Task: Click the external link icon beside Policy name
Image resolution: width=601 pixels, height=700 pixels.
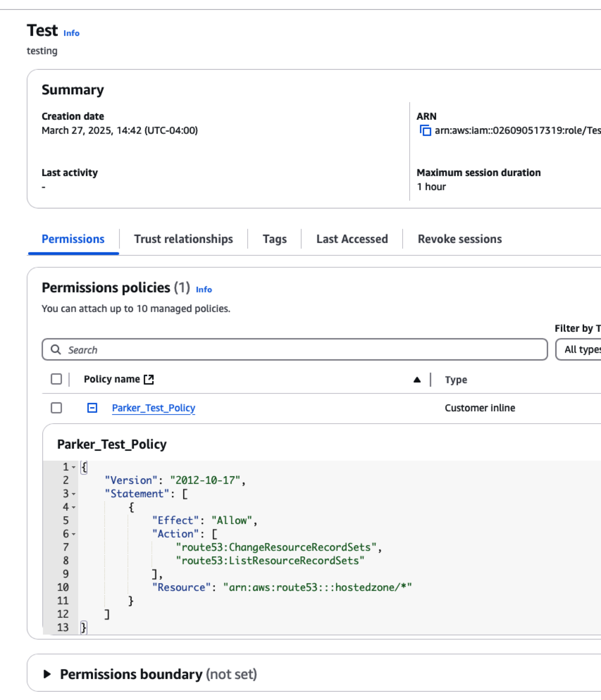Action: 149,379
